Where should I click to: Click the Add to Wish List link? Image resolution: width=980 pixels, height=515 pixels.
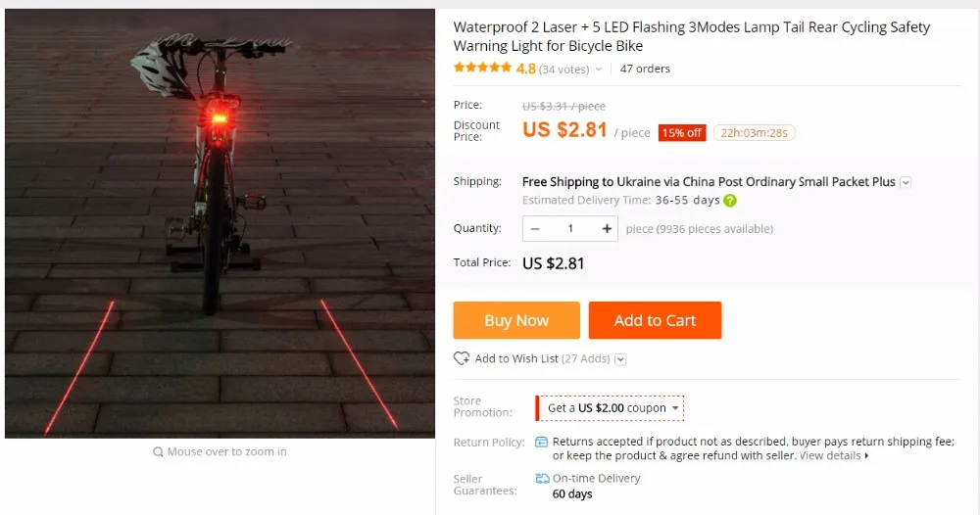(516, 358)
